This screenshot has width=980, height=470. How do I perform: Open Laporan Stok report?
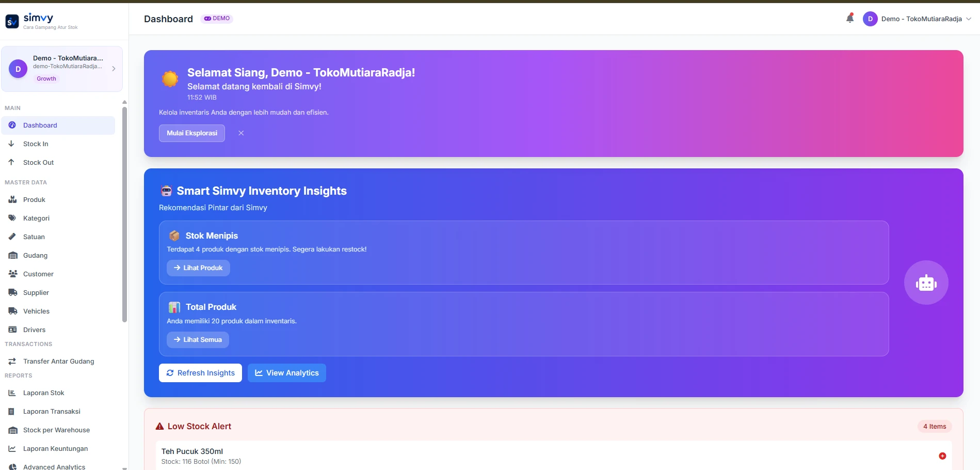(x=58, y=393)
